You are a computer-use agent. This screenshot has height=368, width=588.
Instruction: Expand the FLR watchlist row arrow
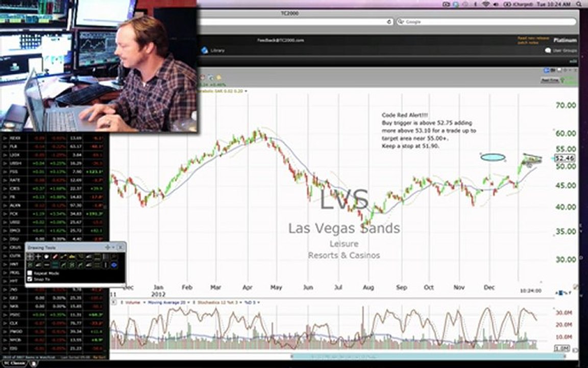(5, 147)
